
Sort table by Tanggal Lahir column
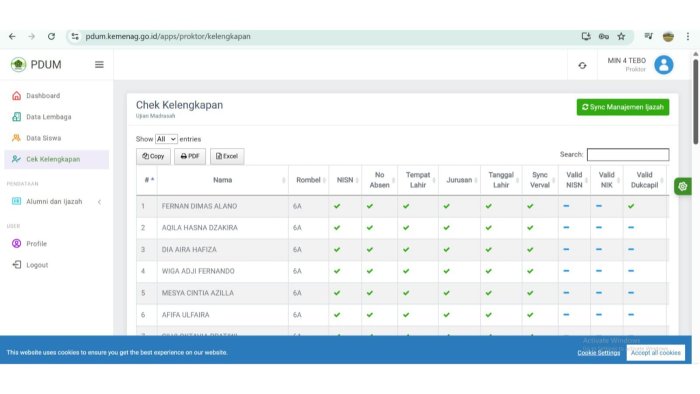pos(501,180)
